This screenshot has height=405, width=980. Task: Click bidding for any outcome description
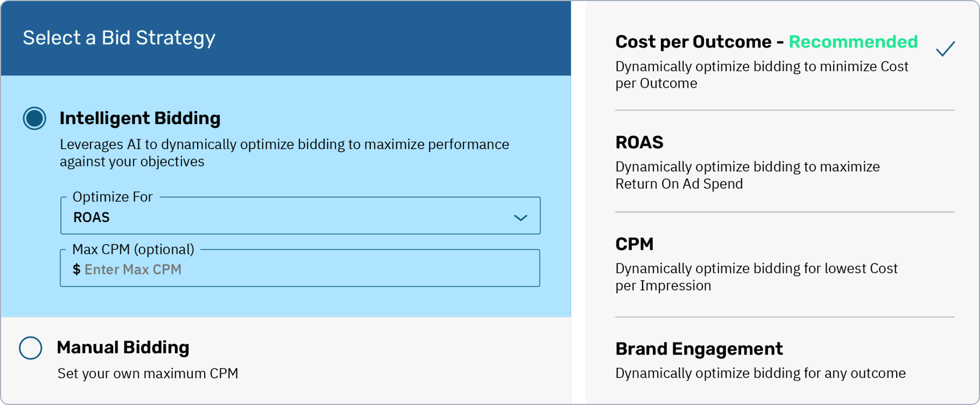pyautogui.click(x=760, y=373)
